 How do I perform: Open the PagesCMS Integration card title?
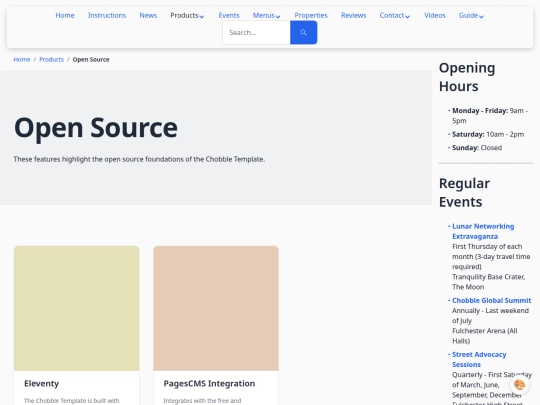209,383
